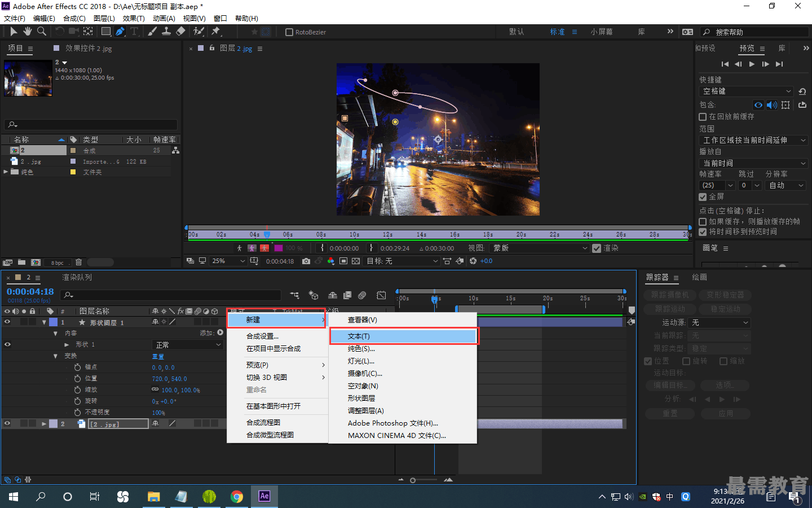Click the 8 bpc color depth button
The image size is (812, 508).
coord(58,263)
